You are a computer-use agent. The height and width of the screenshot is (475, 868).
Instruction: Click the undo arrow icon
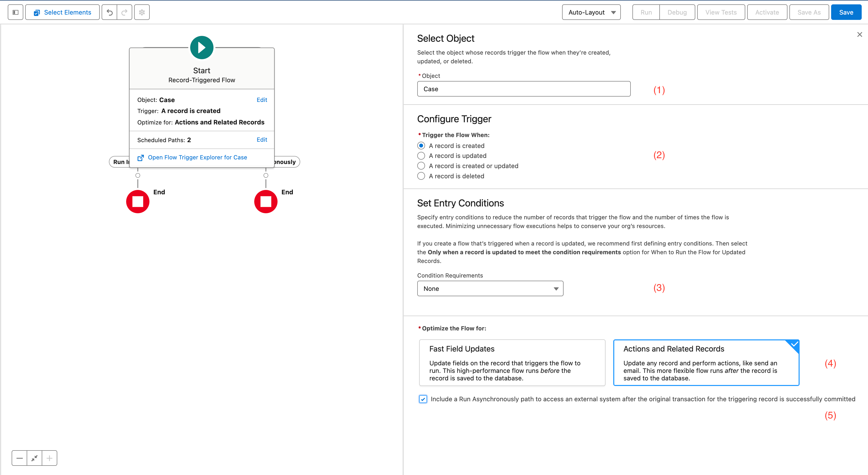109,12
